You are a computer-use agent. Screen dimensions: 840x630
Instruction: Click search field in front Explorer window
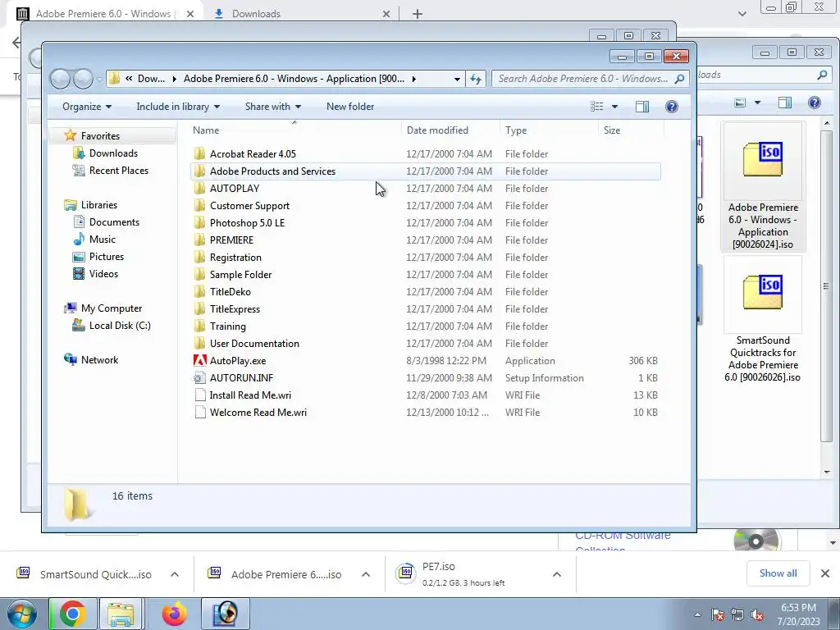(583, 79)
